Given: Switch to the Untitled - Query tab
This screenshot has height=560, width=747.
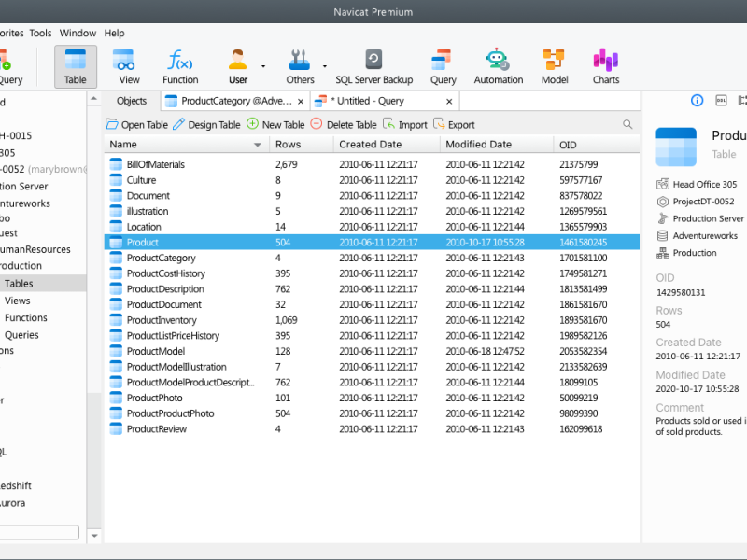Looking at the screenshot, I should (x=385, y=101).
